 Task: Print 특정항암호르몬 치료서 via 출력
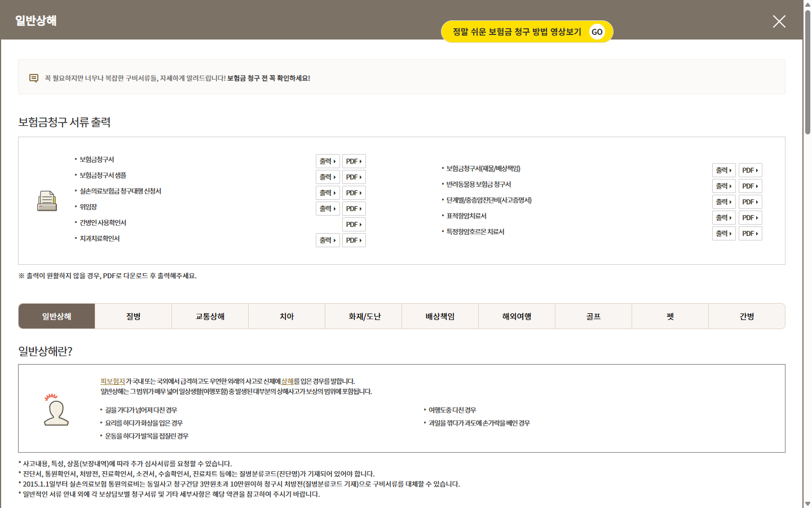[x=724, y=234]
